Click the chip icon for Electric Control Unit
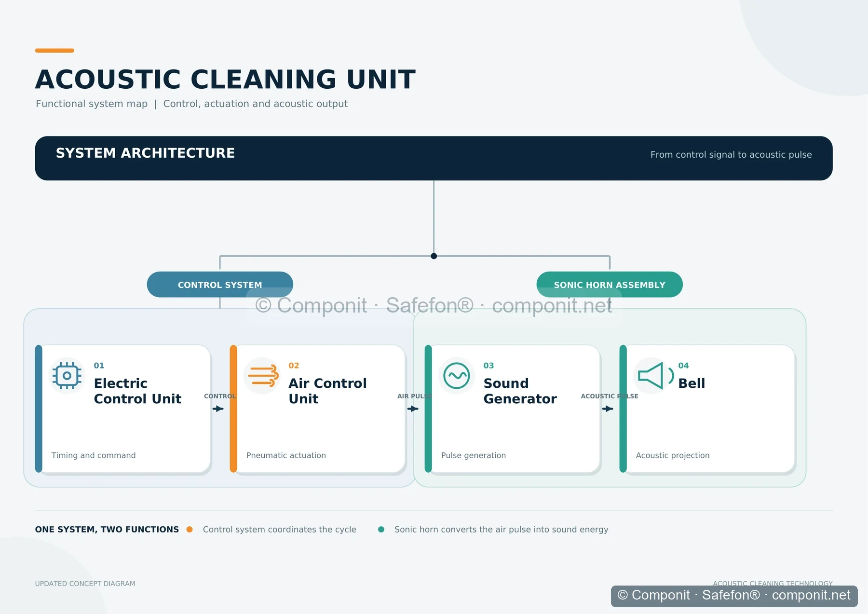This screenshot has width=868, height=614. tap(67, 376)
